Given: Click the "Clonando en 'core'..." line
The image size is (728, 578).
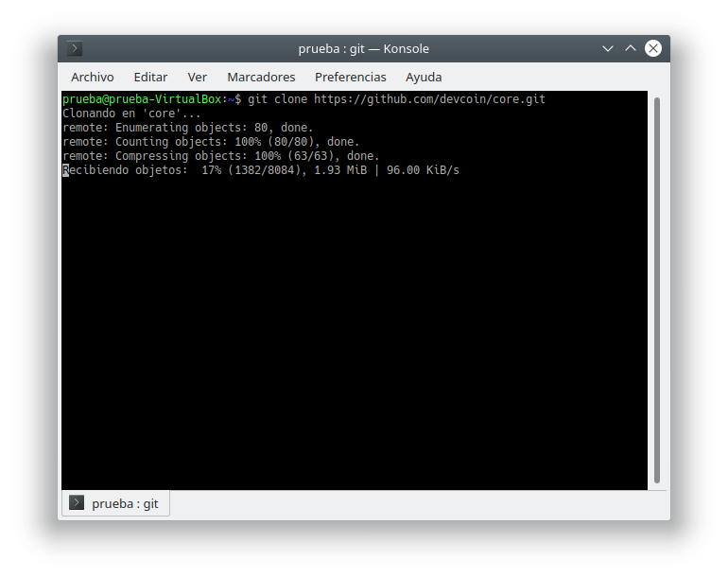Looking at the screenshot, I should (x=131, y=114).
